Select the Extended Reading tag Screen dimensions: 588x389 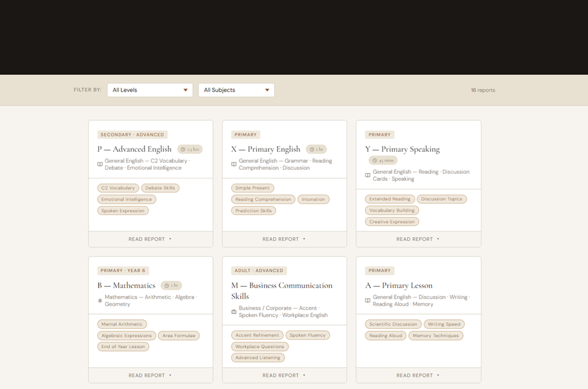[x=390, y=199]
